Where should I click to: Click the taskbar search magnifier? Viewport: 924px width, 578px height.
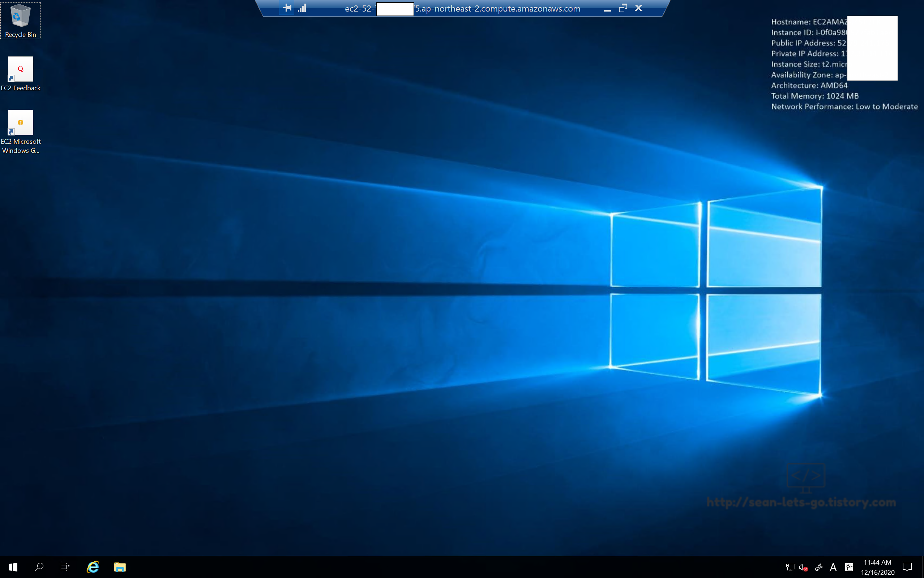(39, 567)
